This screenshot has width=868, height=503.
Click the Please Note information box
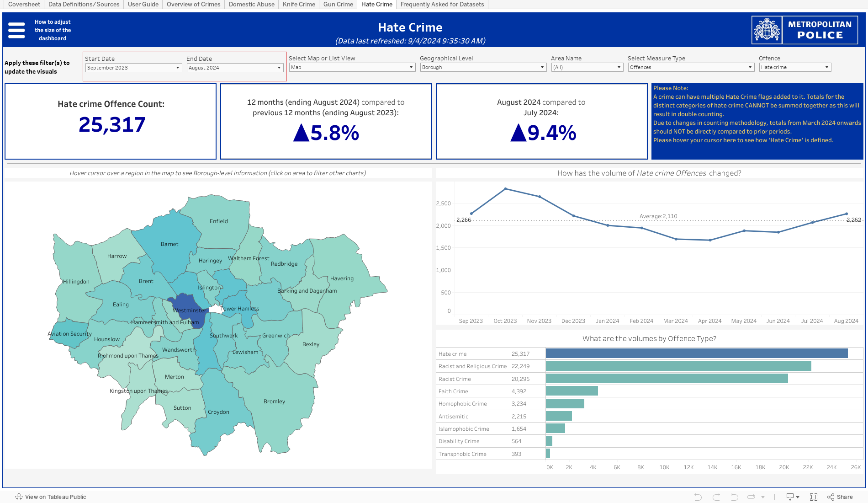757,121
